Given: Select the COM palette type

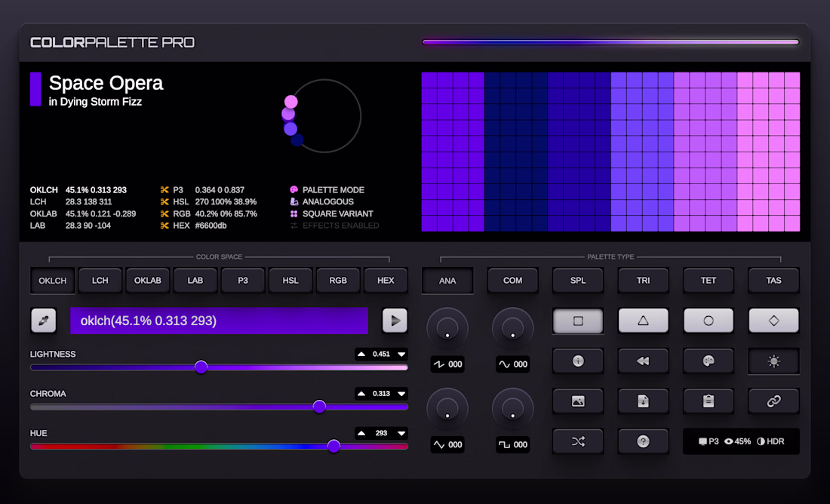Looking at the screenshot, I should 512,281.
